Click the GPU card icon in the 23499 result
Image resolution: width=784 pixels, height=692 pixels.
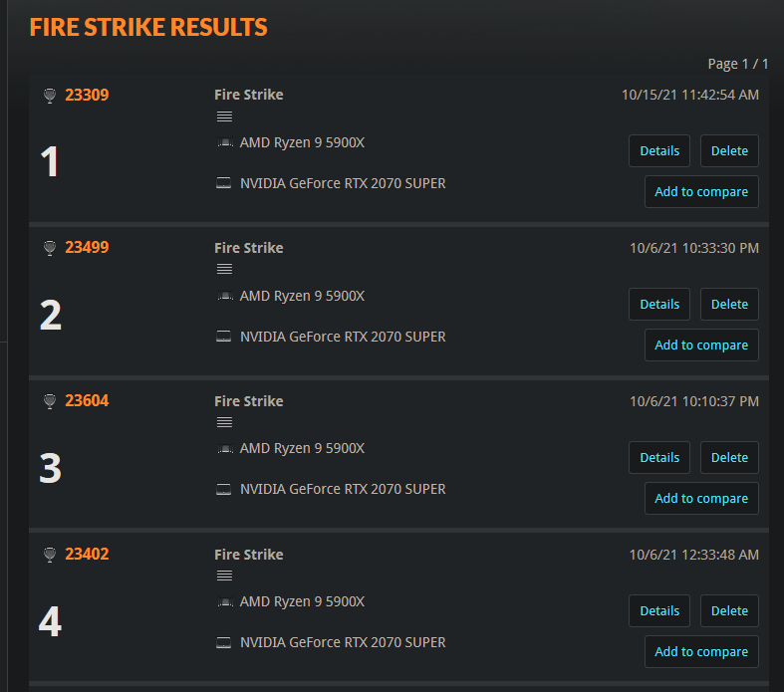(223, 337)
